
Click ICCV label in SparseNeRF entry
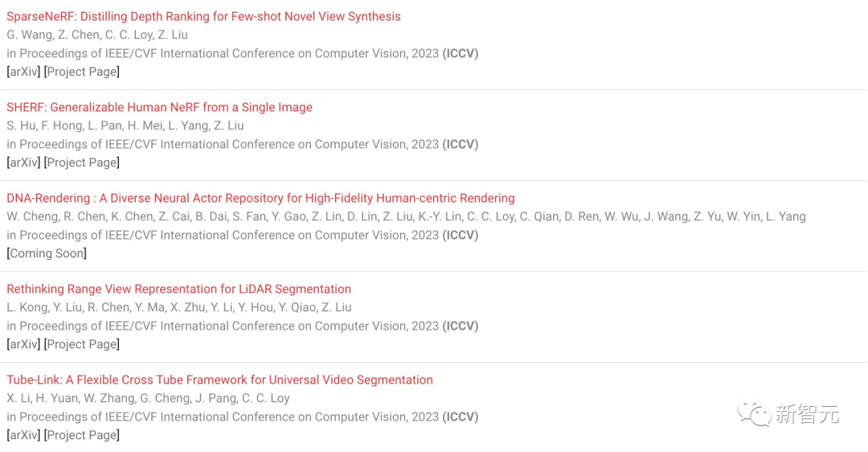tap(460, 54)
